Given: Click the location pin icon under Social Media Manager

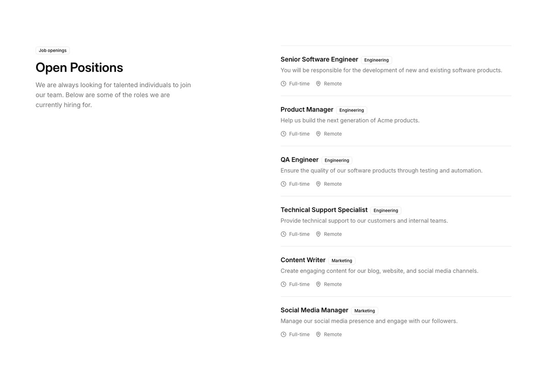Looking at the screenshot, I should [x=318, y=334].
